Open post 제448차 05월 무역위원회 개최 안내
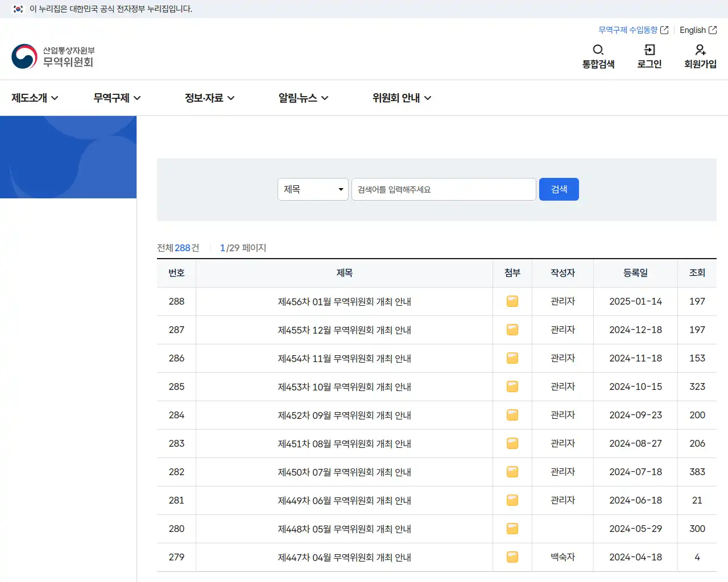This screenshot has width=728, height=582. click(345, 529)
